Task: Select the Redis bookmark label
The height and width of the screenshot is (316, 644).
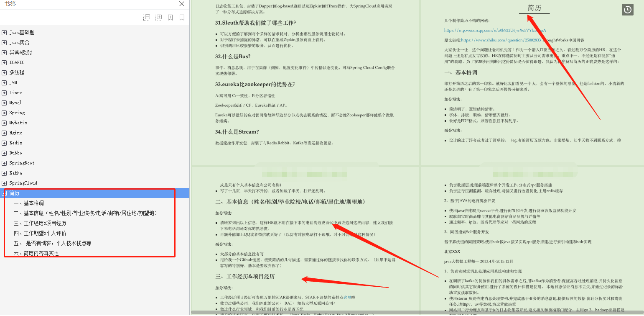Action: 16,143
